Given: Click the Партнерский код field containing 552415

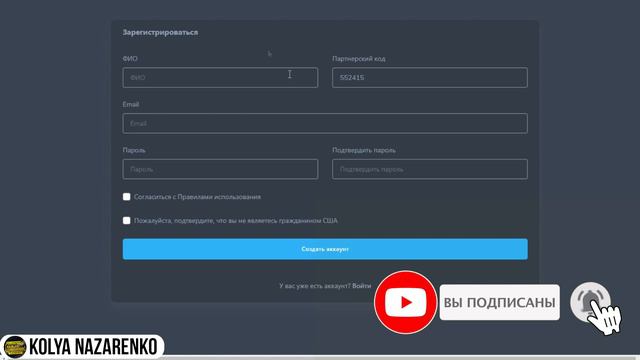Looking at the screenshot, I should (430, 78).
